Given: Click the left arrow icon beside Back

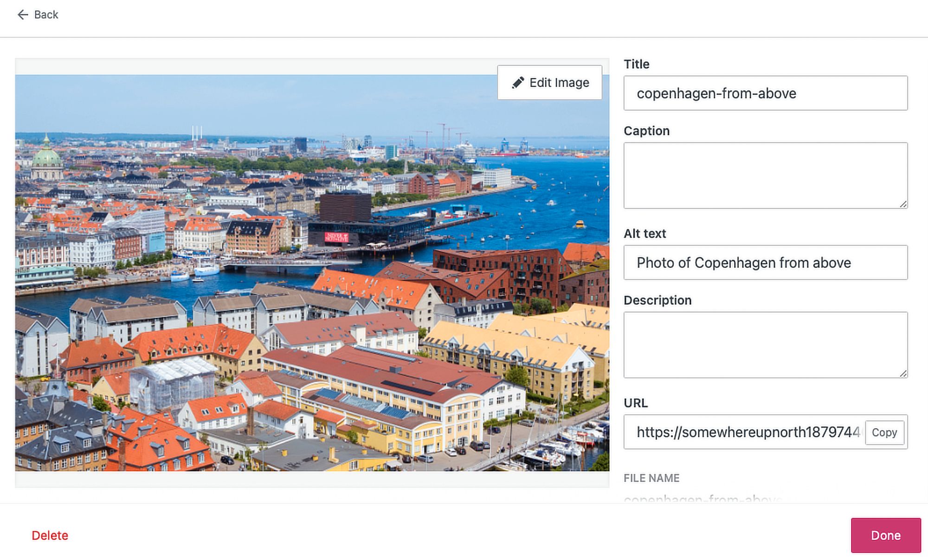Looking at the screenshot, I should [x=22, y=15].
